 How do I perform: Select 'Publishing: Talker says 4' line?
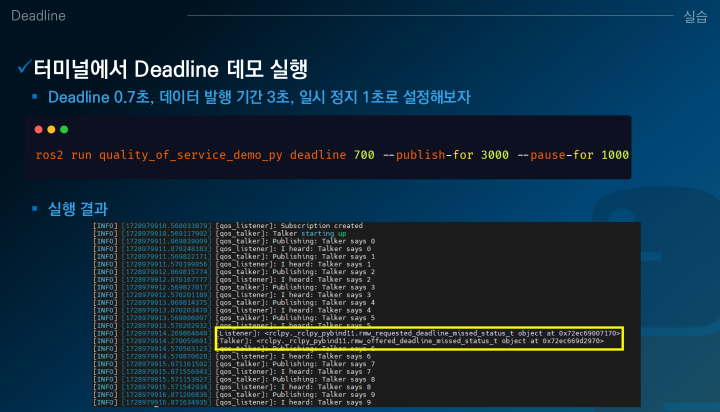234,303
